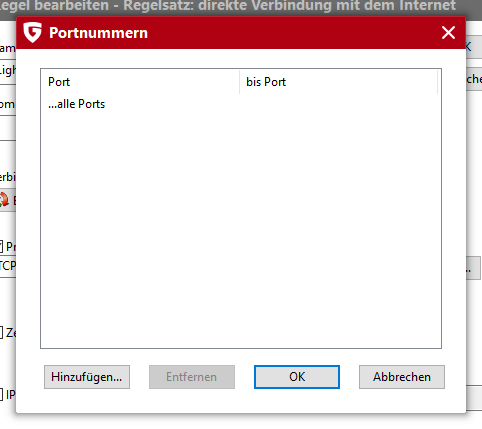Click the greyed-out Entfernen button
Screen dimensions: 482x429
[192, 377]
